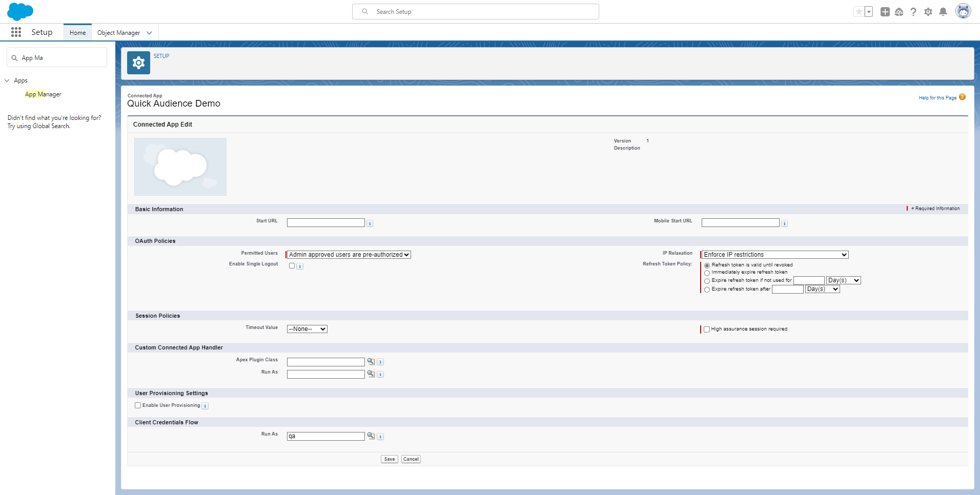
Task: Open the Apex Plugin Class lookup icon
Action: (x=371, y=361)
